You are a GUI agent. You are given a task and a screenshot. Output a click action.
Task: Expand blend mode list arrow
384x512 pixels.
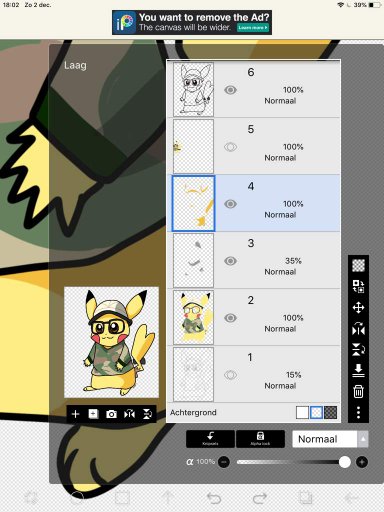pos(363,439)
